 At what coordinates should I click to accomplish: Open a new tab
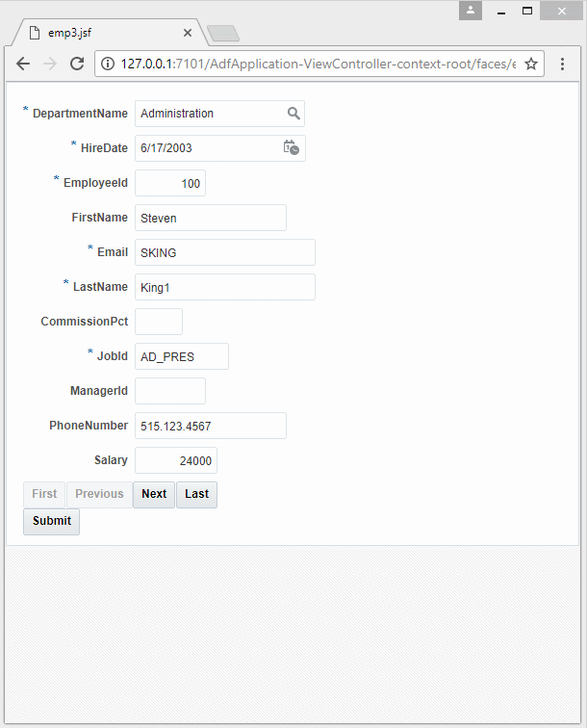pos(223,34)
